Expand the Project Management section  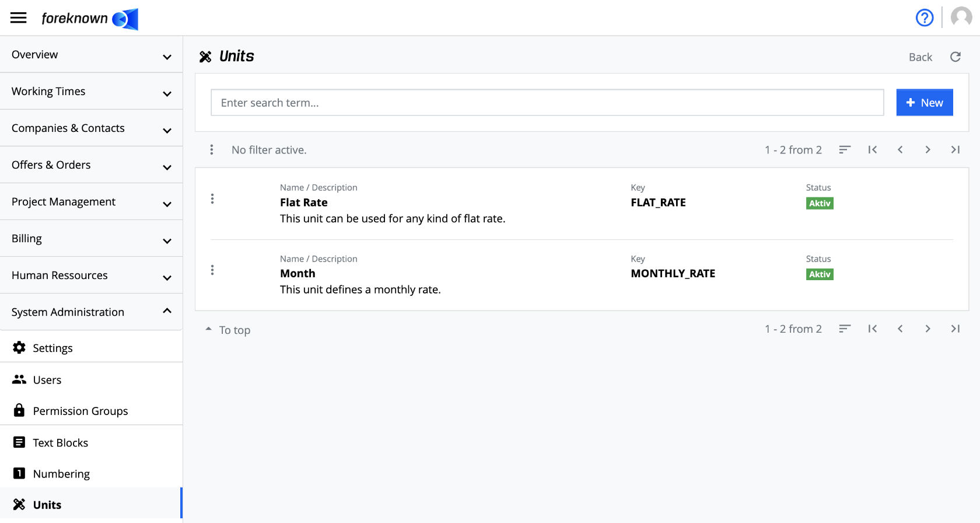click(92, 201)
